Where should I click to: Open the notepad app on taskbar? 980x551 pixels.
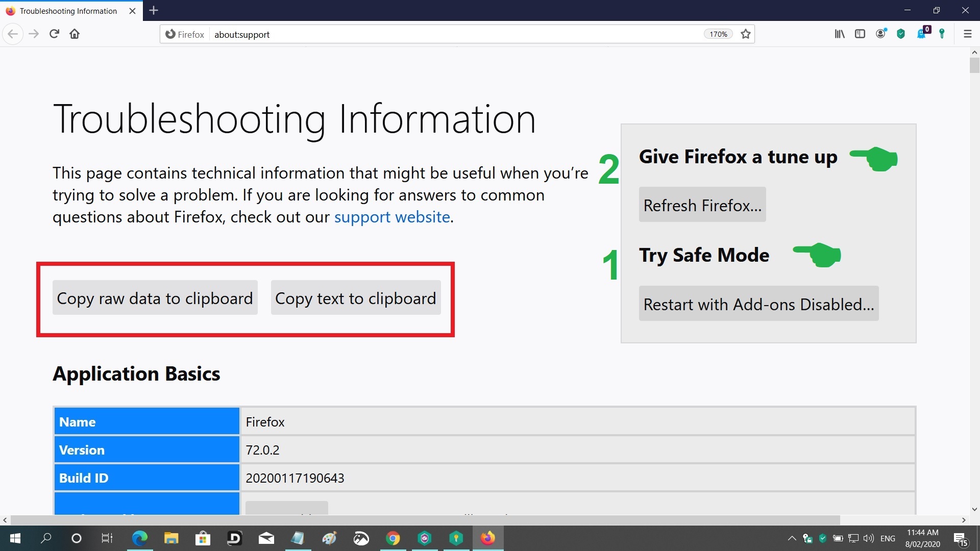pos(298,538)
